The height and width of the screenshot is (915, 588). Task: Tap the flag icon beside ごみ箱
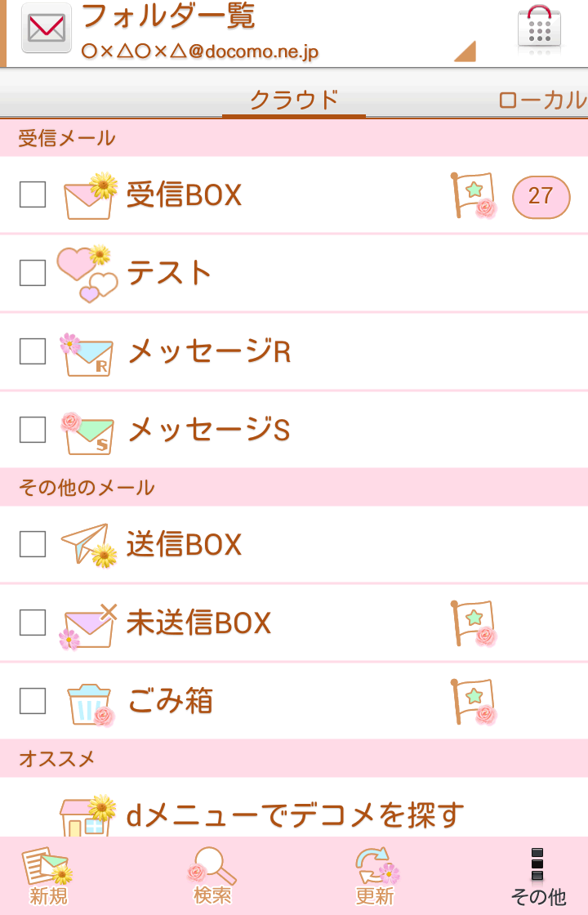click(x=474, y=702)
